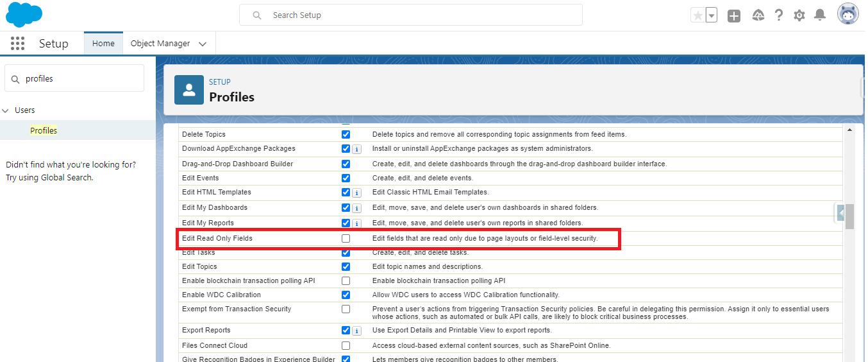The width and height of the screenshot is (868, 362).
Task: Open Global Actions plus icon
Action: click(734, 15)
